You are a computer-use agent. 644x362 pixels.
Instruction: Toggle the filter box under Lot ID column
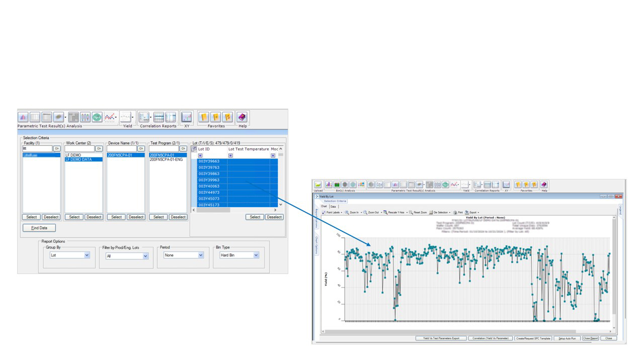coord(200,155)
